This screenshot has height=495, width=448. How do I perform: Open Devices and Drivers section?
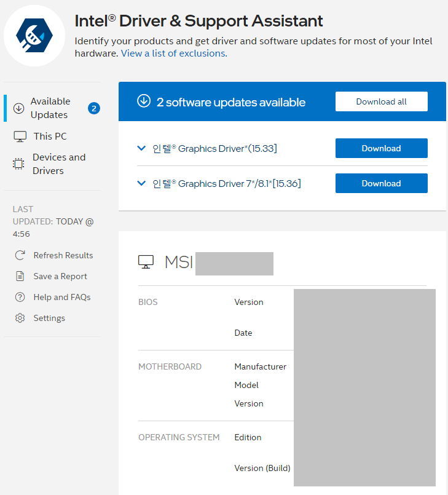(x=59, y=164)
